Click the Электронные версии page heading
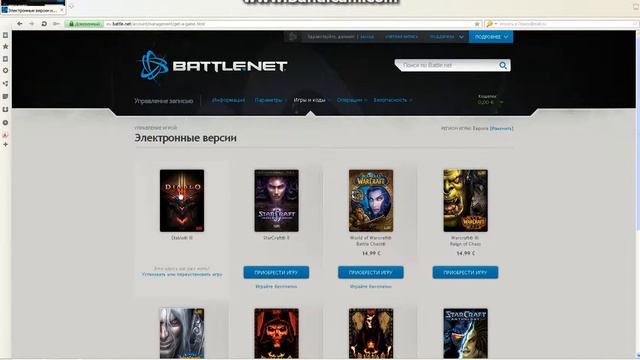 (186, 138)
